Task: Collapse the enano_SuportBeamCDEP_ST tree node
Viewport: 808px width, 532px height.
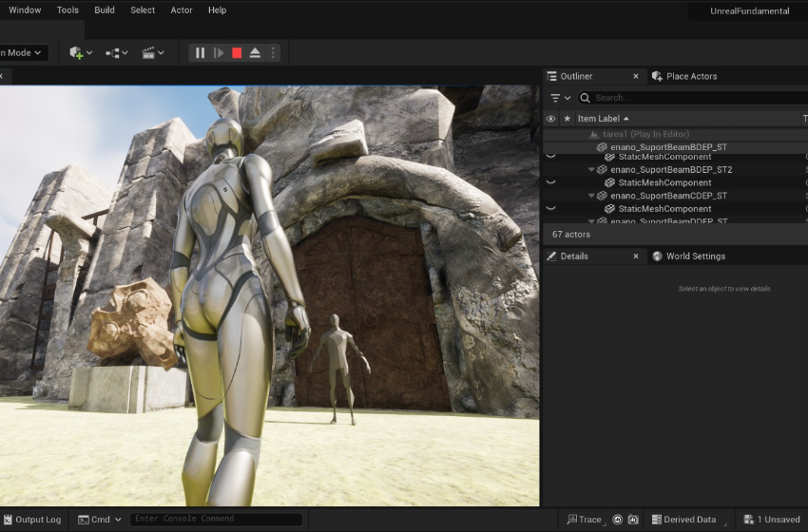Action: point(591,196)
